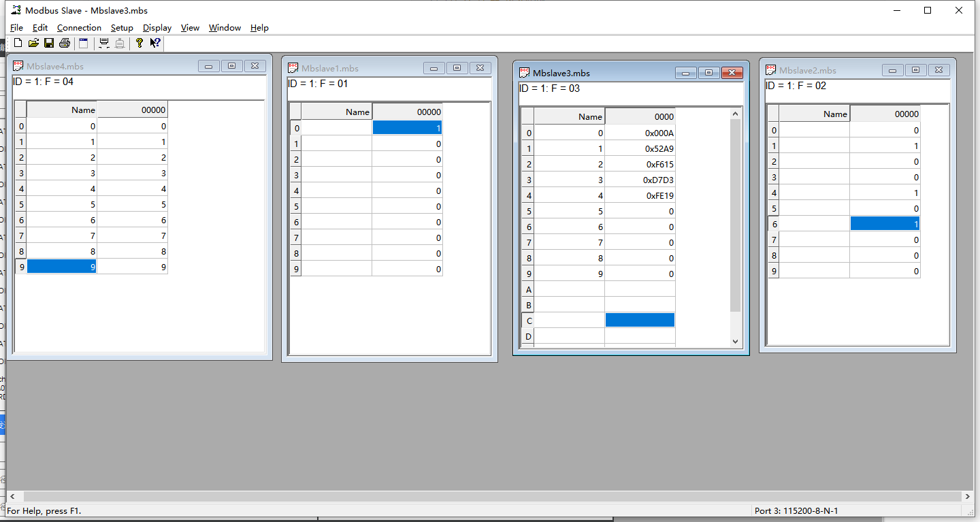Select highlighted coil value in row 0 of Mbslave1
The width and height of the screenshot is (980, 522).
tap(407, 128)
